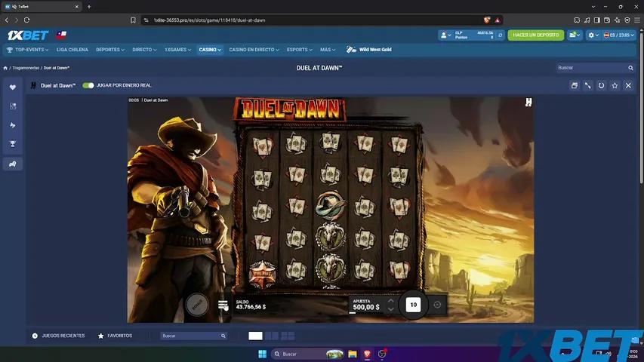Open Favoritos at the bottom bar
The height and width of the screenshot is (362, 644).
pyautogui.click(x=116, y=336)
